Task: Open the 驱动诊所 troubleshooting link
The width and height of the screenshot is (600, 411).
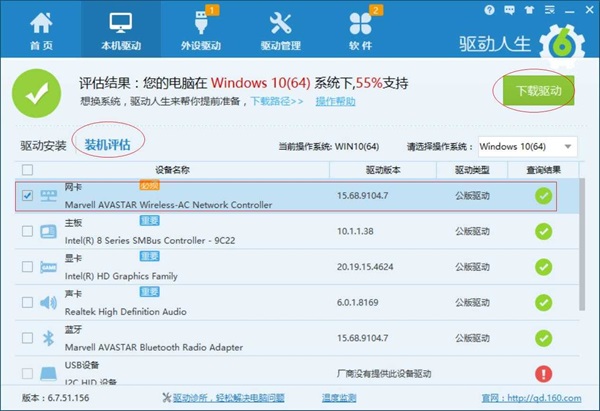Action: point(228,398)
